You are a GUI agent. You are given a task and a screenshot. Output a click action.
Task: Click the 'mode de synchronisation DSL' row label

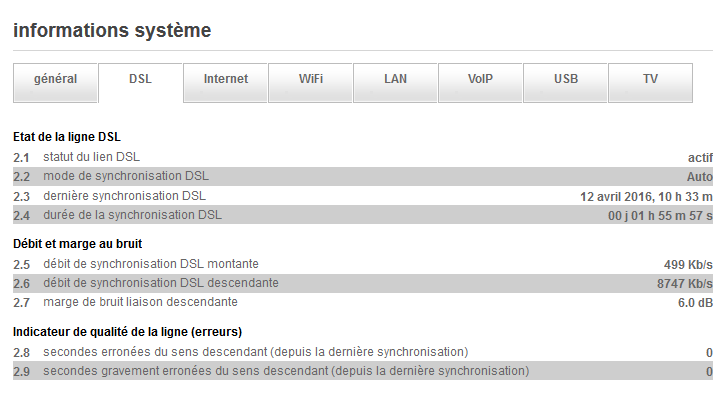tap(125, 176)
